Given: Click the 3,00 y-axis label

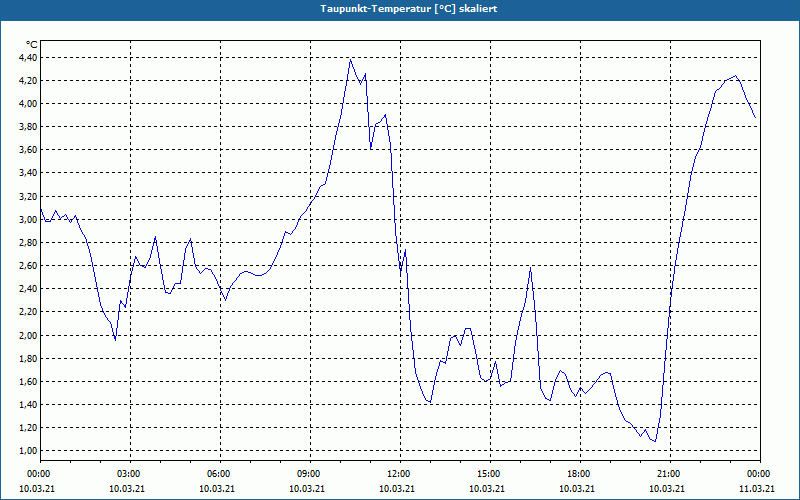Looking at the screenshot, I should tap(28, 219).
